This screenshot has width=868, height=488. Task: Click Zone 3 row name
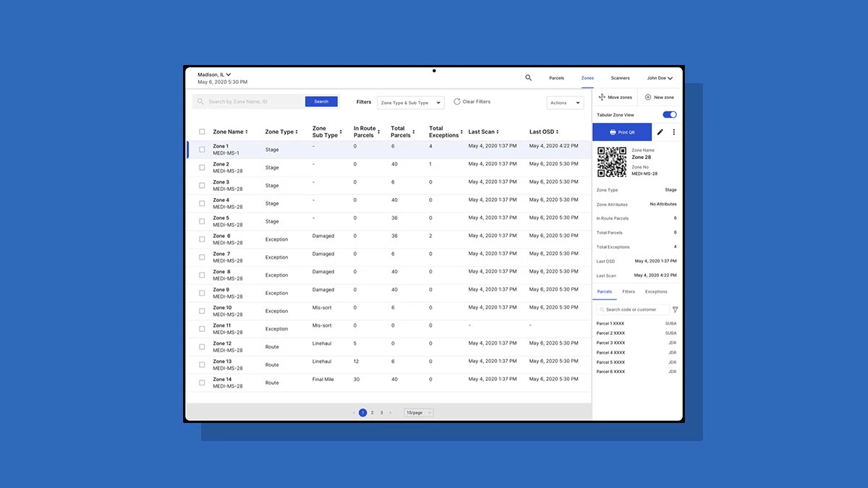(221, 182)
